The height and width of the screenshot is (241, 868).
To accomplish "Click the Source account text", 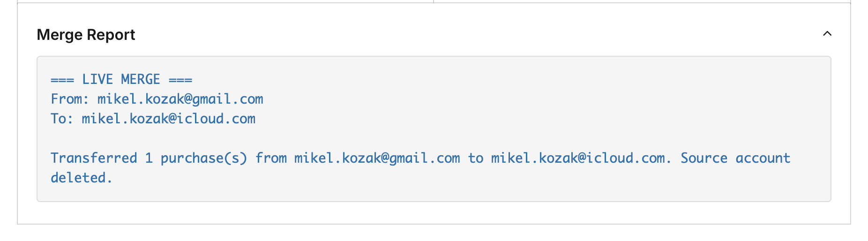I will tap(735, 158).
